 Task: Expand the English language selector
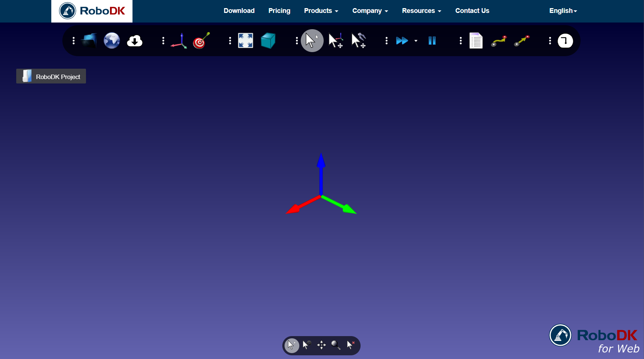563,11
